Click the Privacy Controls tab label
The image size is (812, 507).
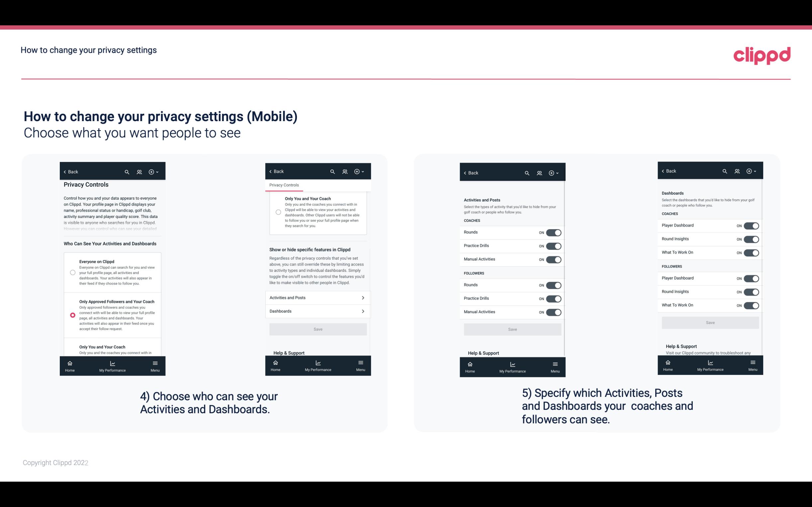click(x=284, y=185)
